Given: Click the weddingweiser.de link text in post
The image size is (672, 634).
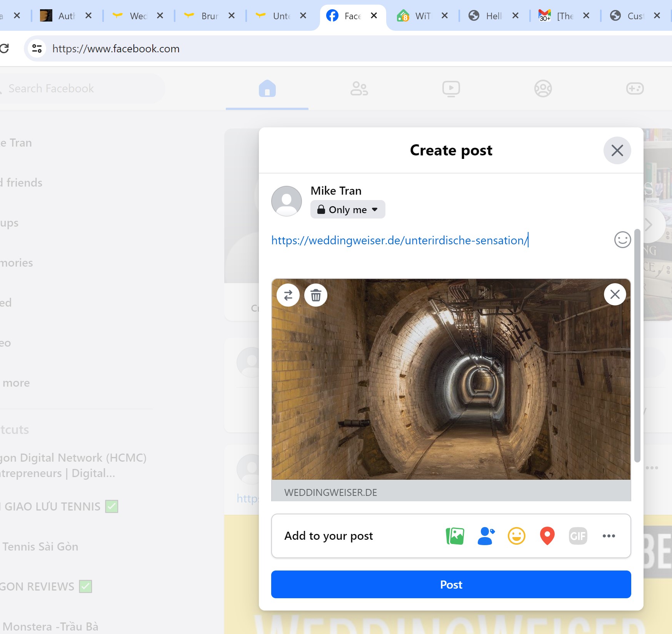Looking at the screenshot, I should pos(399,240).
